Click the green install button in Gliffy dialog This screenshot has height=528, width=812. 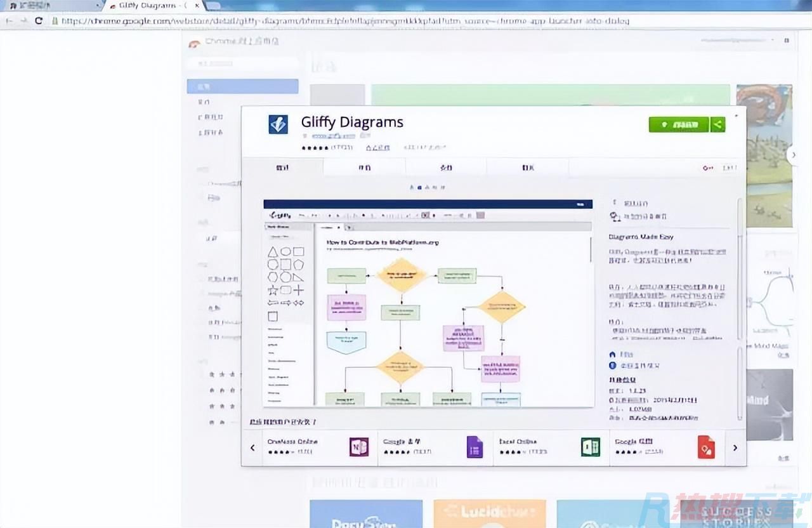(678, 124)
